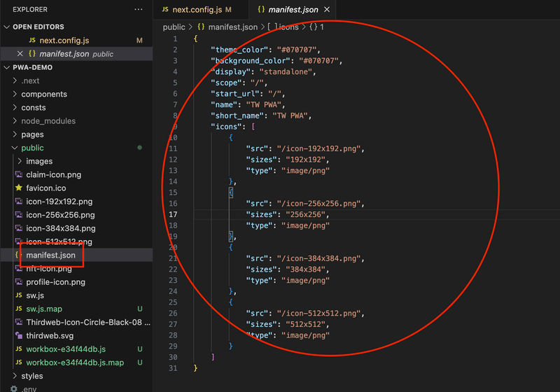
Task: Click the JS icon beside workbox-e34f44db.js
Action: 19,349
